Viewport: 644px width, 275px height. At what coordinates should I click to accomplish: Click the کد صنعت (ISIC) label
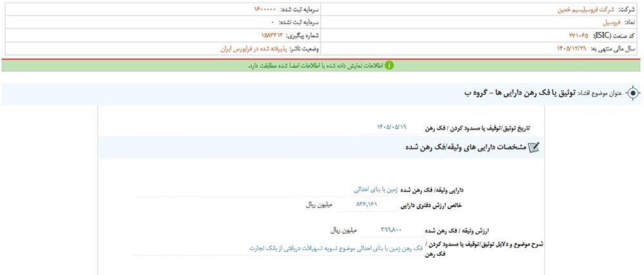614,35
